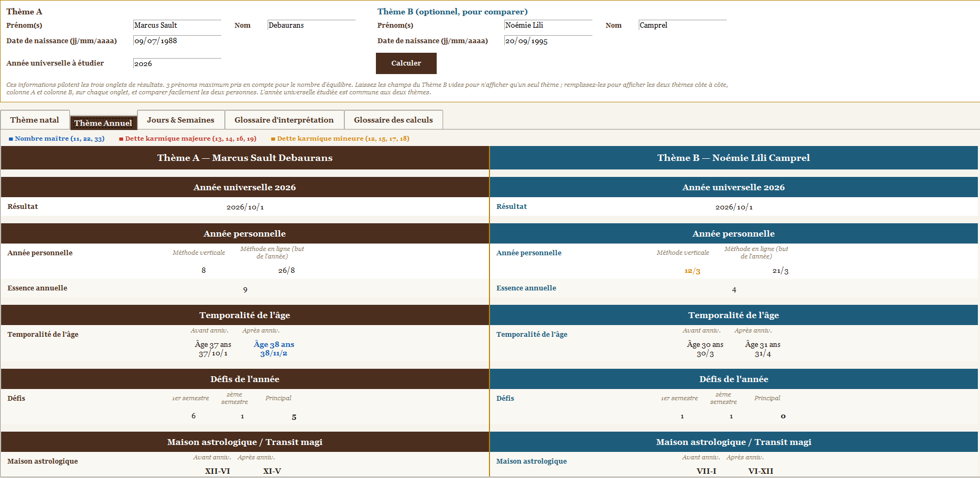
Task: Click the orange Dette karmique mineure legend square
Action: pos(273,139)
